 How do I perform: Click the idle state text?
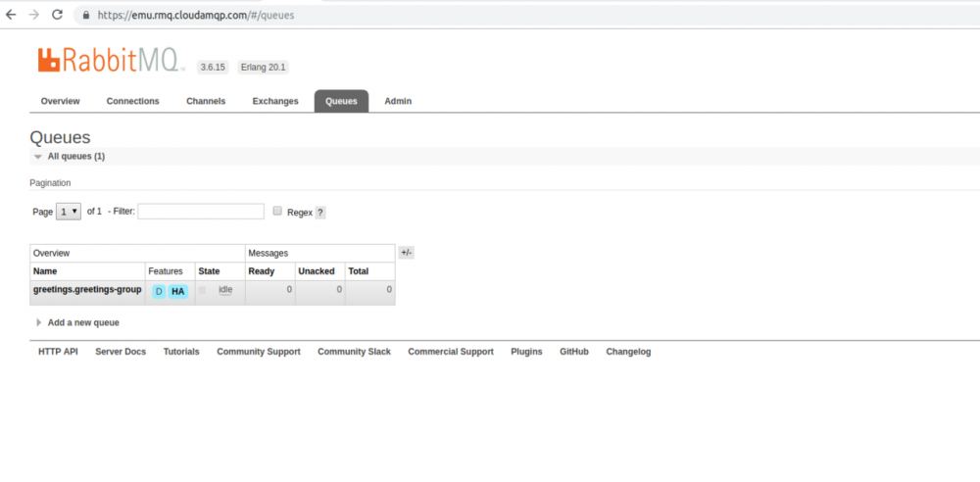pyautogui.click(x=225, y=290)
